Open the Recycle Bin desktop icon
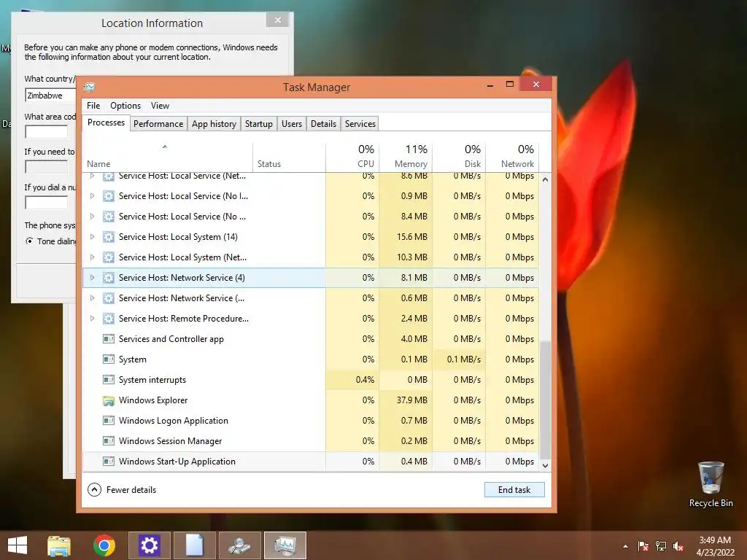Image resolution: width=747 pixels, height=560 pixels. click(711, 484)
